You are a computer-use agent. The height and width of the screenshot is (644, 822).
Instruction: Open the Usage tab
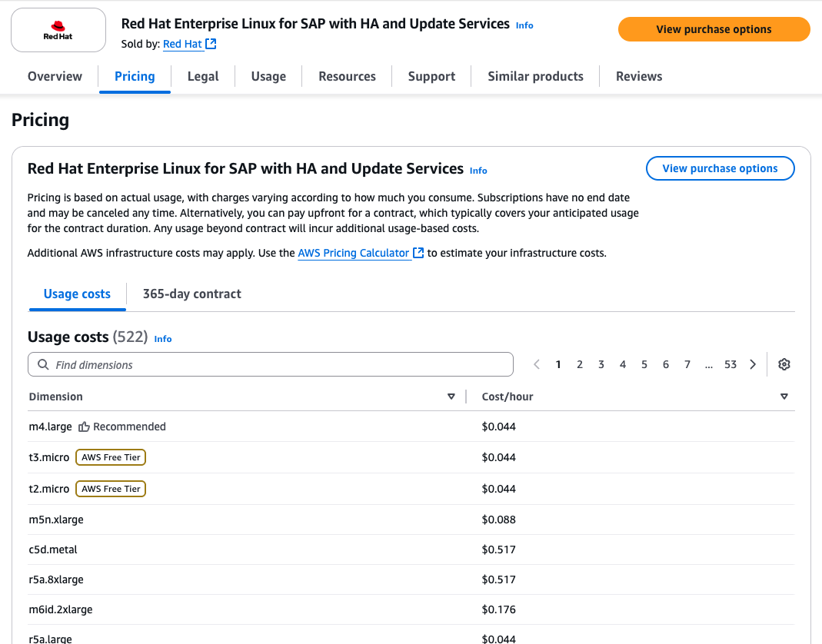(268, 77)
